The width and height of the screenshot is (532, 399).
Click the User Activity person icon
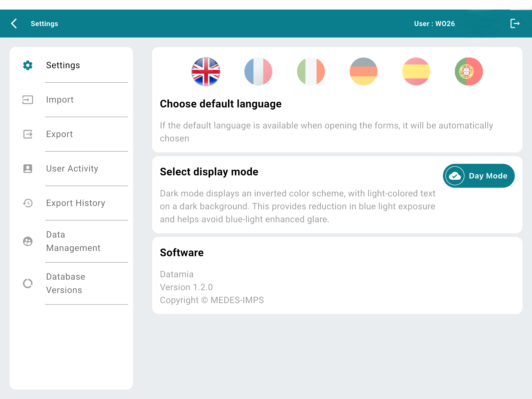[x=28, y=169]
